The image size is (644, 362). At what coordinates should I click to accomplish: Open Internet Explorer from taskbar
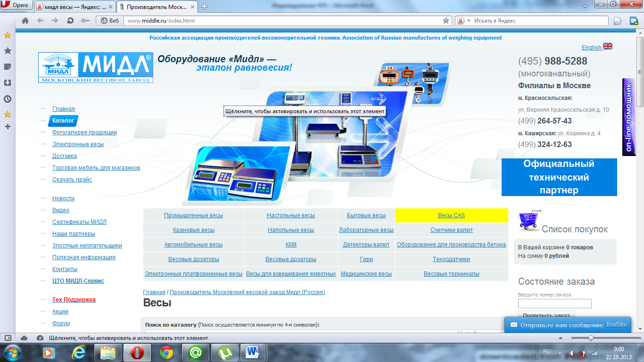[79, 353]
